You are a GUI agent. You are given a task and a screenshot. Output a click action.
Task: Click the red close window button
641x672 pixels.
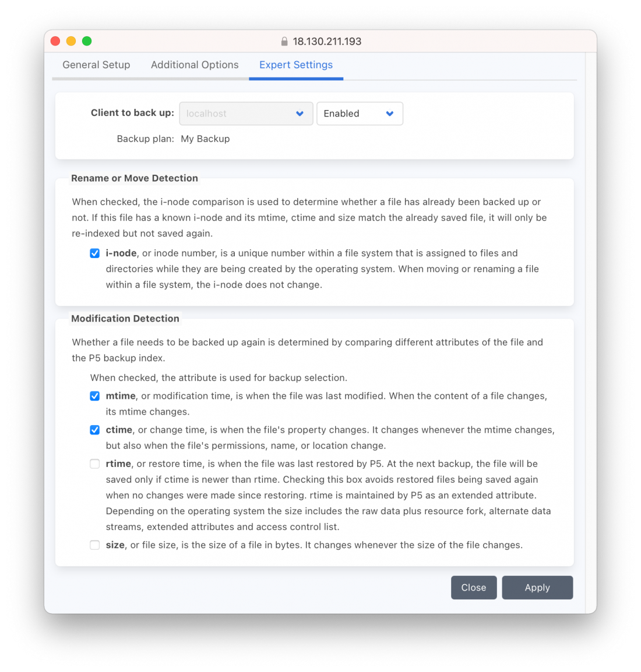click(55, 41)
